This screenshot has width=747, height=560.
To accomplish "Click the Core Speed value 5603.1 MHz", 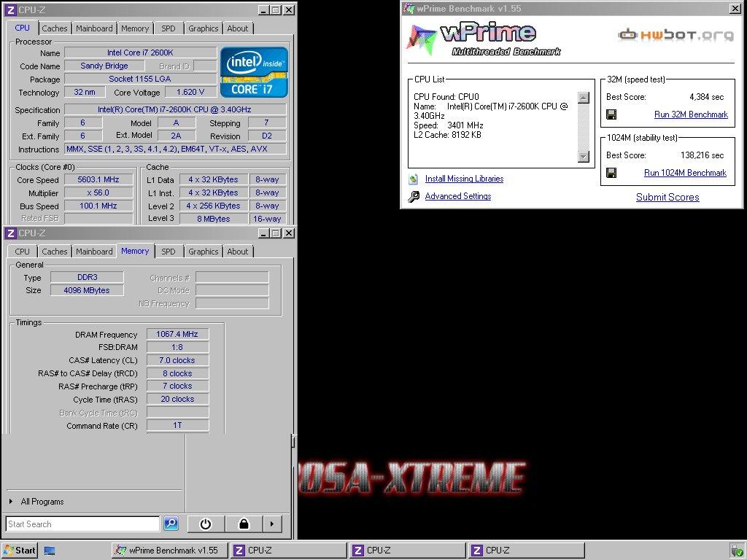I will coord(98,179).
